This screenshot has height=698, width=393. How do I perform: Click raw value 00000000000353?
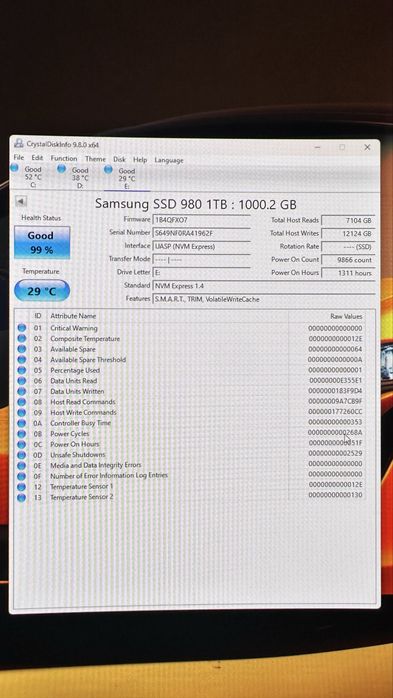tap(336, 422)
